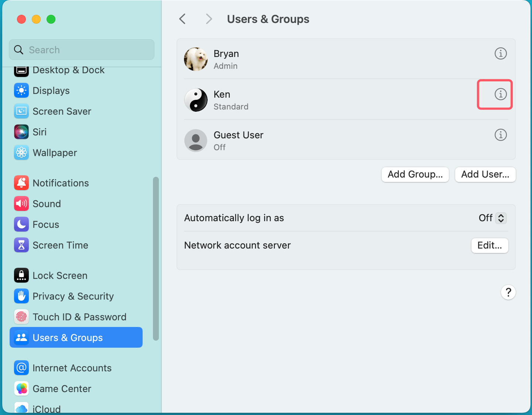Viewport: 532px width, 415px height.
Task: Click the Sound speaker icon
Action: (21, 203)
